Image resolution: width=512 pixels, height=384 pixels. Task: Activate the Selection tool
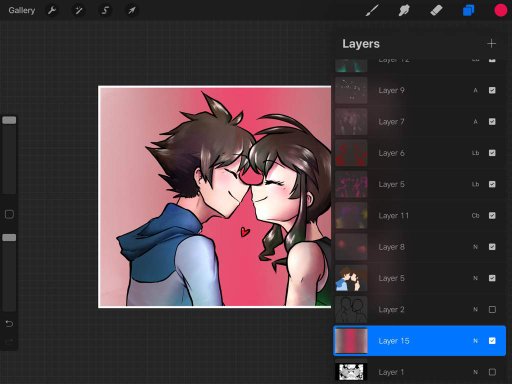coord(105,10)
